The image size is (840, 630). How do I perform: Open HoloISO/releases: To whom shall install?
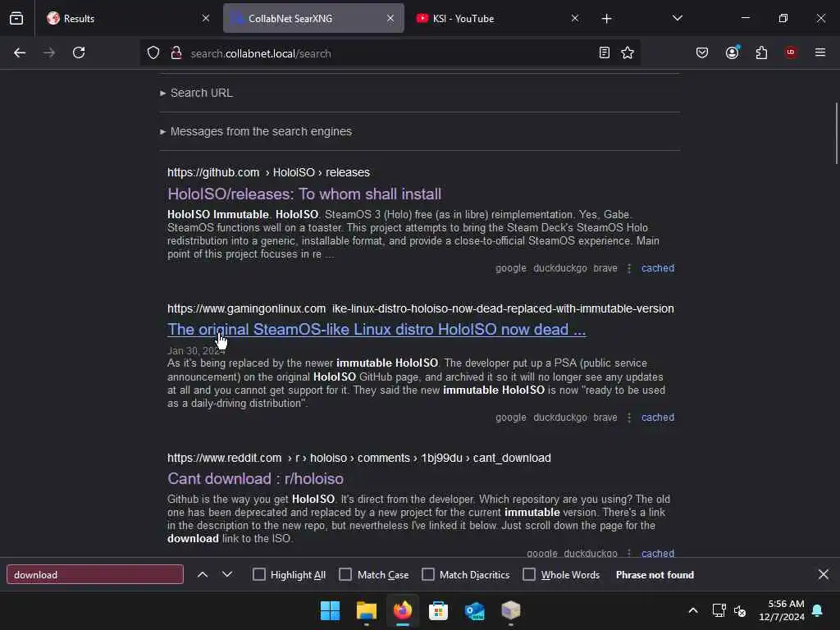pos(304,194)
